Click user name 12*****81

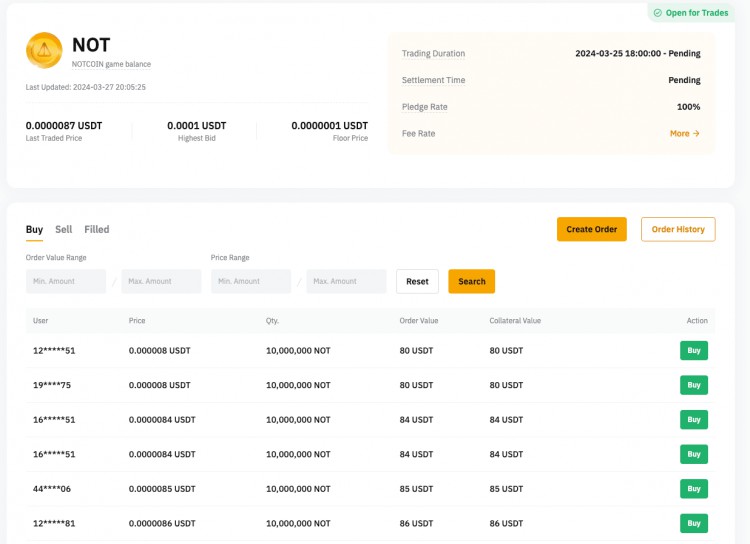pos(54,523)
